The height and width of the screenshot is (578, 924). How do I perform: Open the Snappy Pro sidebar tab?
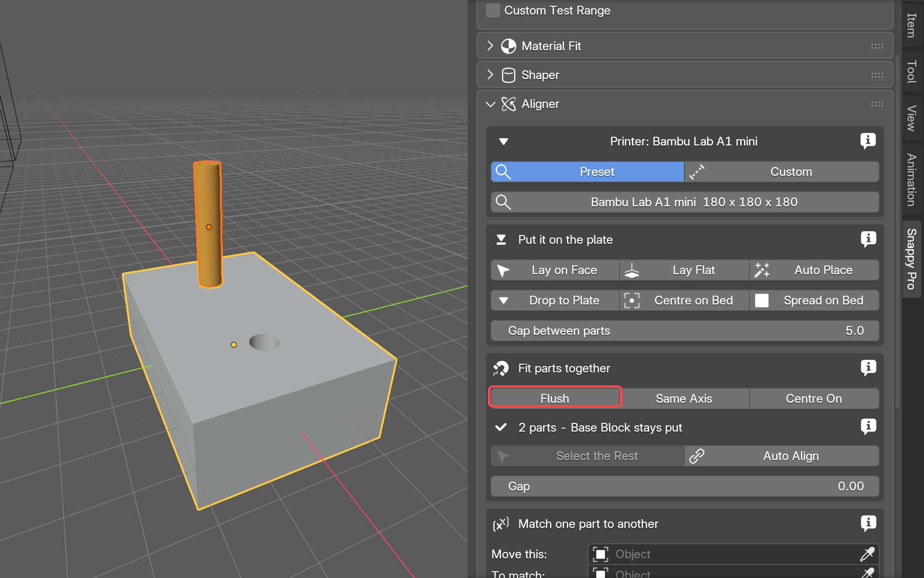[911, 259]
